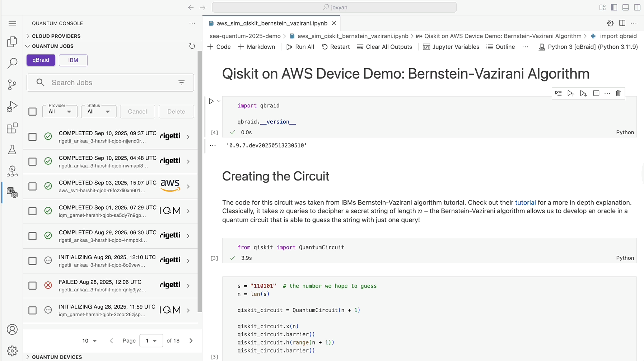Image resolution: width=644 pixels, height=361 pixels.
Task: Click Outline in notebook toolbar
Action: pos(500,47)
